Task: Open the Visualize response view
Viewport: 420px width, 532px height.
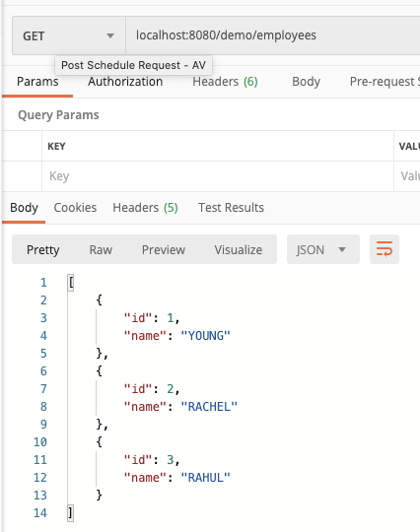Action: tap(238, 249)
